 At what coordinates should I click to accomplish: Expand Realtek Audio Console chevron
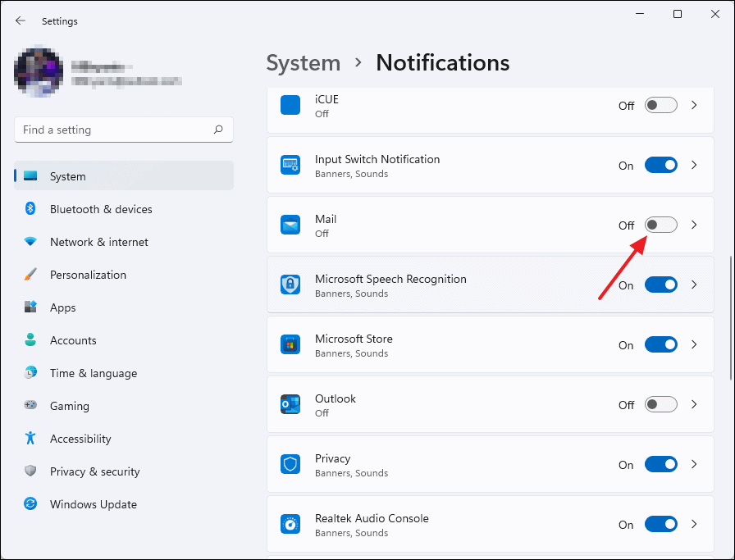coord(694,524)
